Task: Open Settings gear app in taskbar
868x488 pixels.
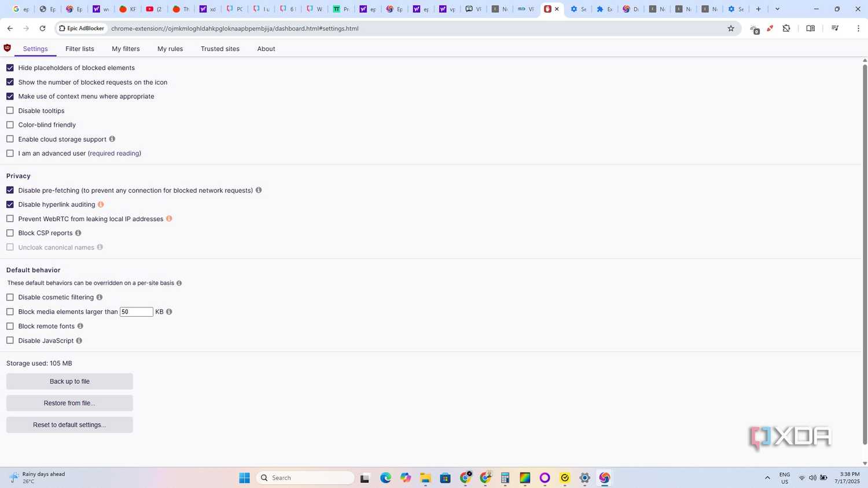Action: (584, 478)
